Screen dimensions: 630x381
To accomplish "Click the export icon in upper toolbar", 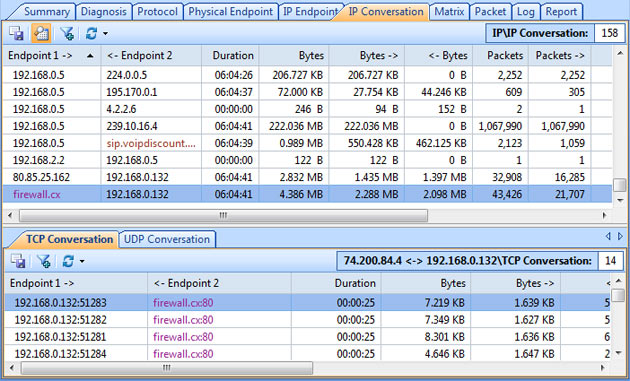I will 16,33.
